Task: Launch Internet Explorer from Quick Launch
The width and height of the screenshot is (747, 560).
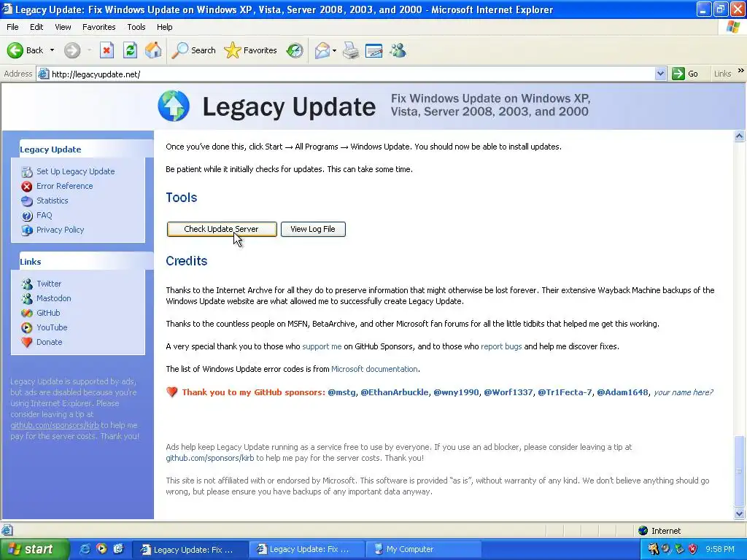Action: tap(85, 549)
